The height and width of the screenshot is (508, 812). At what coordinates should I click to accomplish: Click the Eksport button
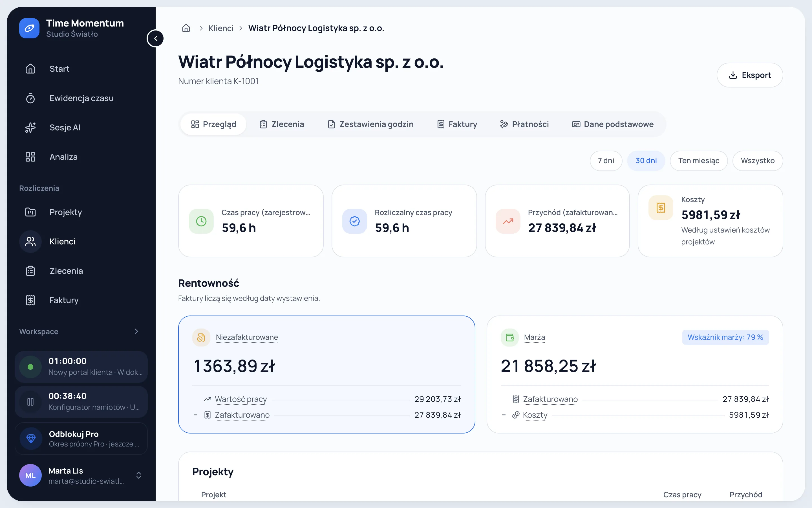coord(750,75)
